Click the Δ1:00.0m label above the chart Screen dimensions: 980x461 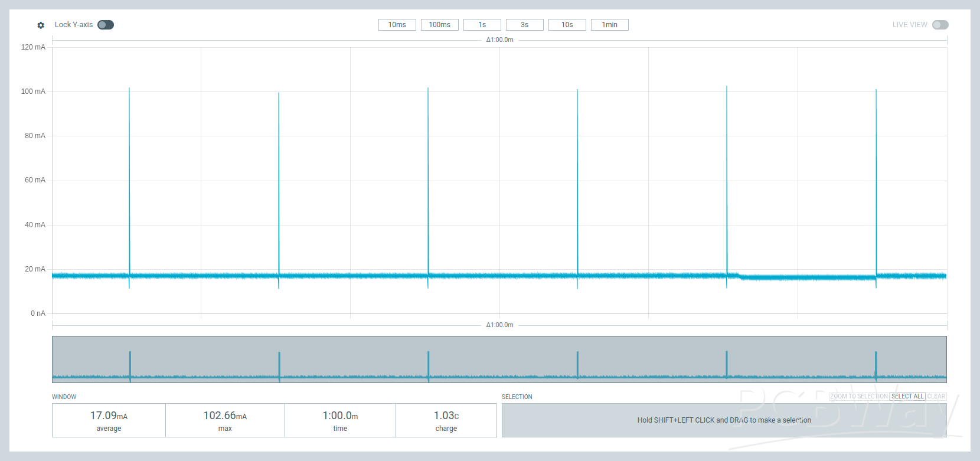499,40
